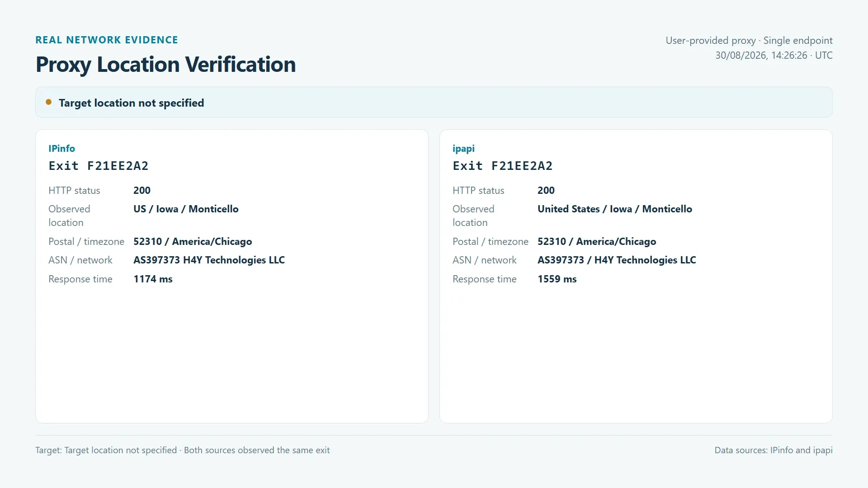868x488 pixels.
Task: Click HTTP status value 200 in IPinfo card
Action: 142,190
